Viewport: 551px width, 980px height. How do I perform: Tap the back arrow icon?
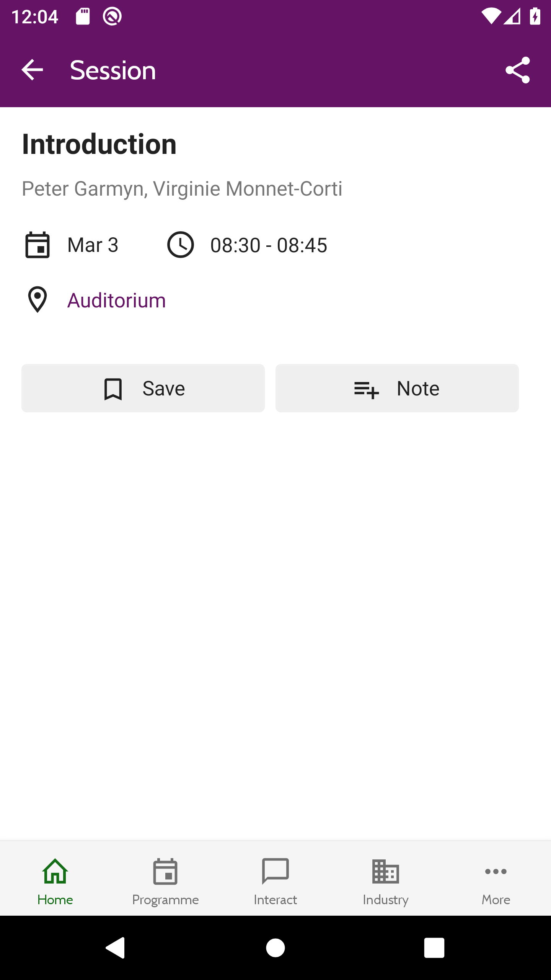tap(32, 70)
